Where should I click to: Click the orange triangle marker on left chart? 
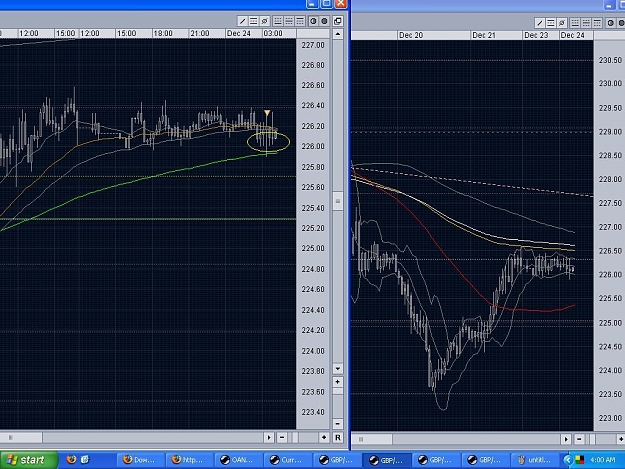click(x=267, y=113)
